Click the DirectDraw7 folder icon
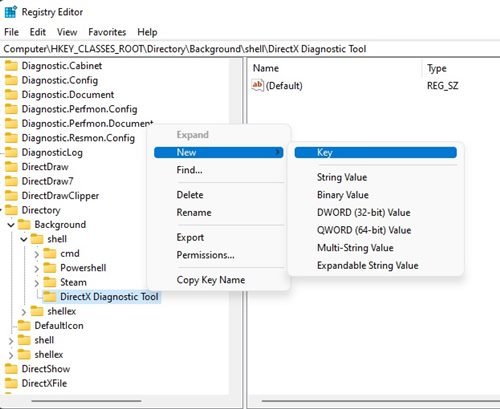 click(x=11, y=181)
